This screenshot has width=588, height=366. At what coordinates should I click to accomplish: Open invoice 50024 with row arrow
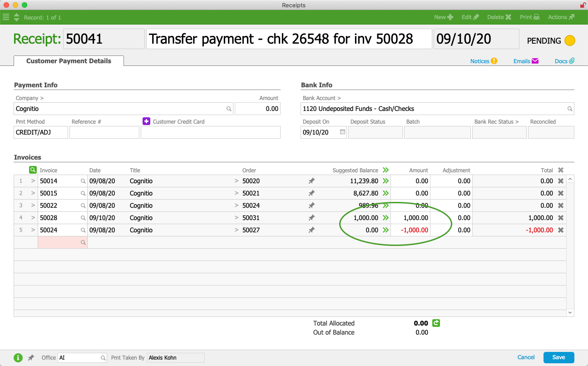tap(33, 230)
